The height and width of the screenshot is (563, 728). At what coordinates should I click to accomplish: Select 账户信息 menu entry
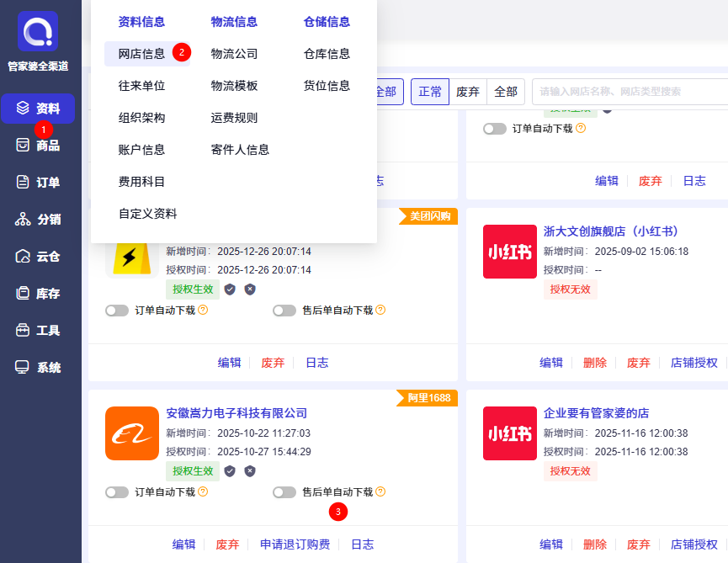coord(141,150)
